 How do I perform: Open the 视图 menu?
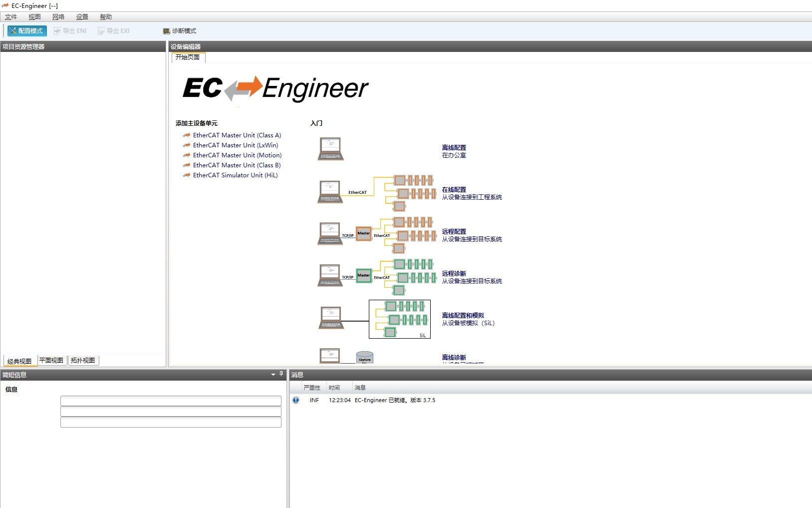coord(34,17)
